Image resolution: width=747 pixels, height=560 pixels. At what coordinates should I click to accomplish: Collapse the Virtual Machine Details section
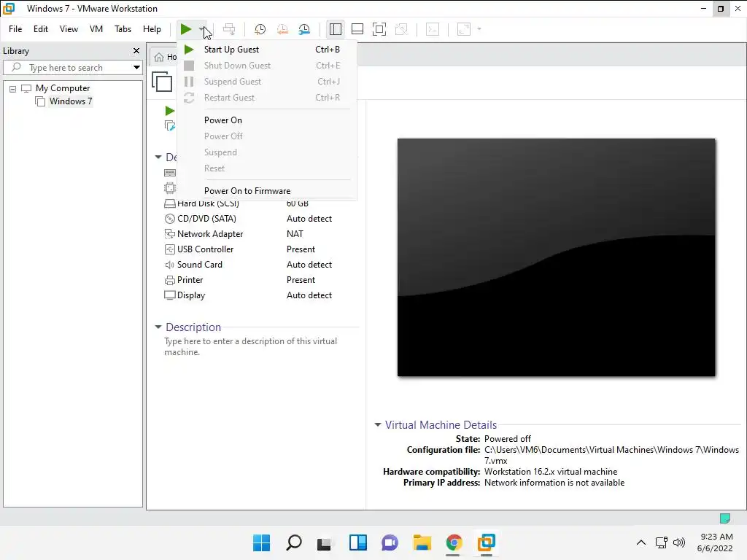378,425
